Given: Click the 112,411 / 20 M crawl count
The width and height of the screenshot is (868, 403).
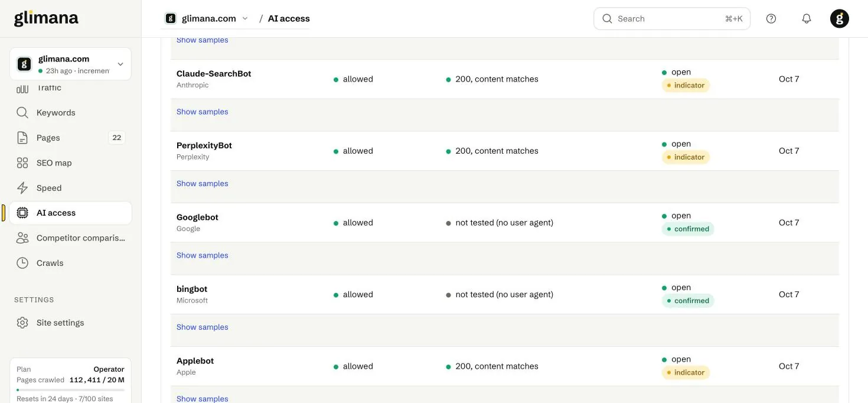Looking at the screenshot, I should (x=97, y=380).
